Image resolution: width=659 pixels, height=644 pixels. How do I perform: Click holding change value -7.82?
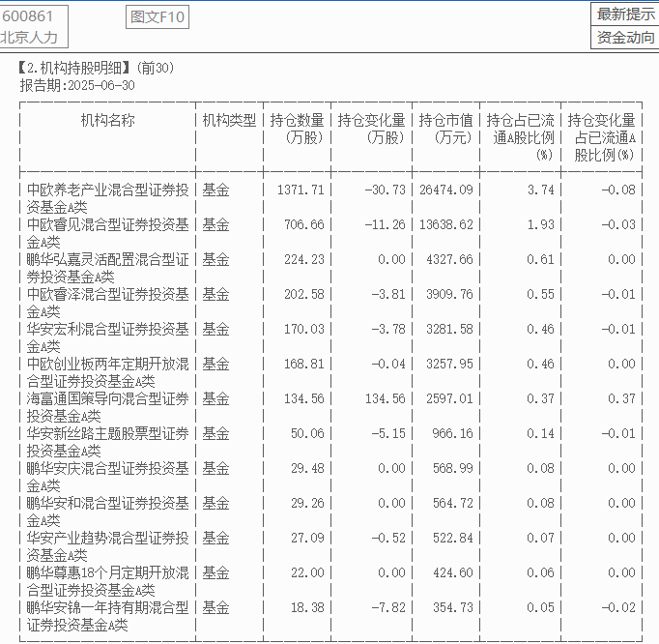(x=388, y=608)
